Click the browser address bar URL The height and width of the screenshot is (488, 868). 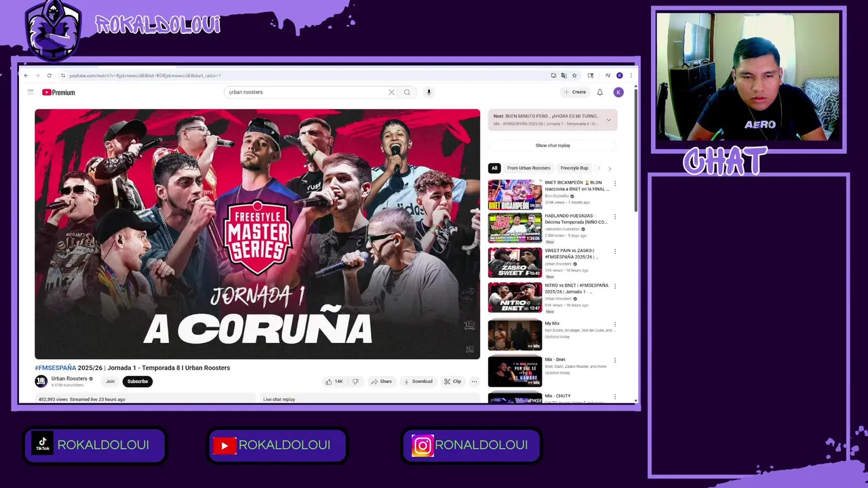[145, 75]
